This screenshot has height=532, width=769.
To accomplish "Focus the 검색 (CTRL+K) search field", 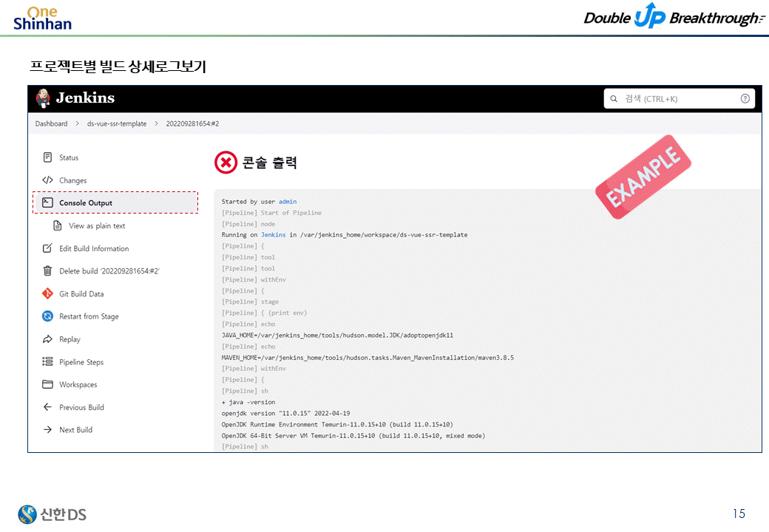I will click(679, 98).
